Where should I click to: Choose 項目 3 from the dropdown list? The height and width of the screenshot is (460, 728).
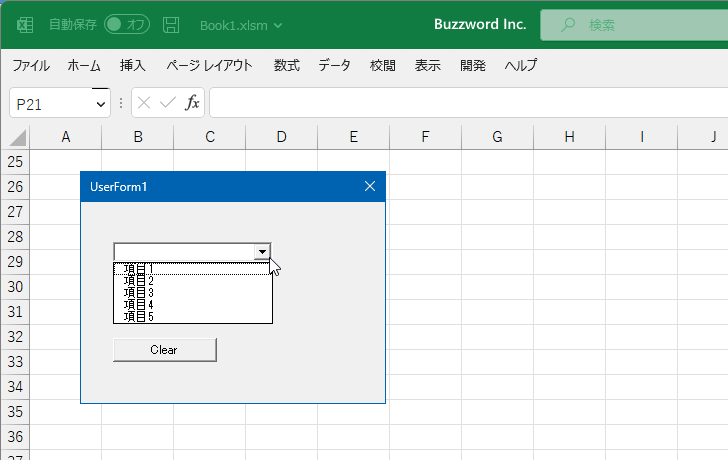(x=192, y=293)
